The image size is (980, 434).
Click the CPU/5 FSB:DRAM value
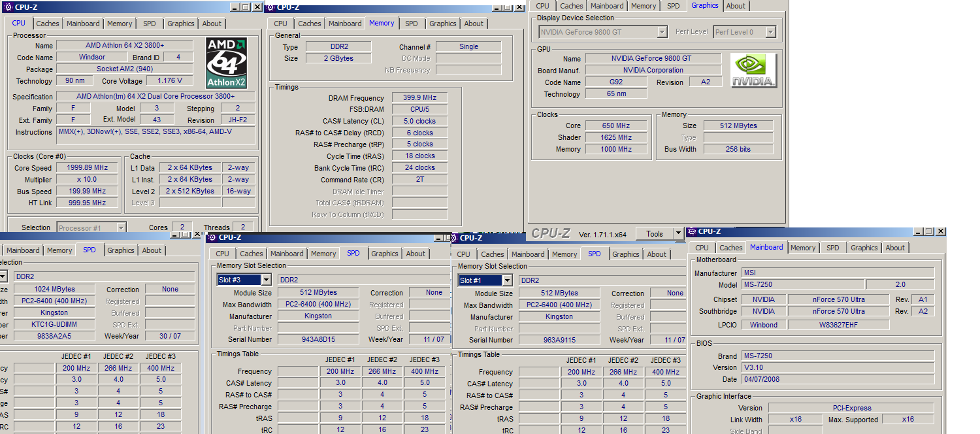(x=419, y=110)
